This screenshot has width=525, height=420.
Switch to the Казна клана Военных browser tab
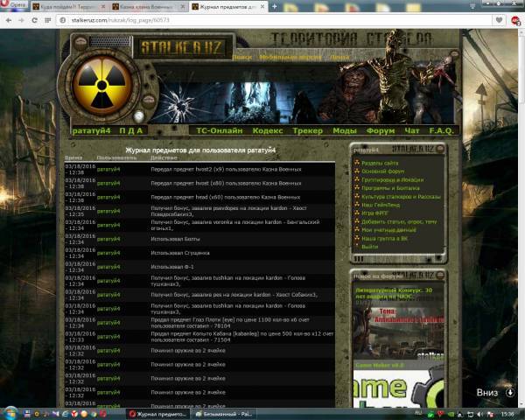point(133,6)
